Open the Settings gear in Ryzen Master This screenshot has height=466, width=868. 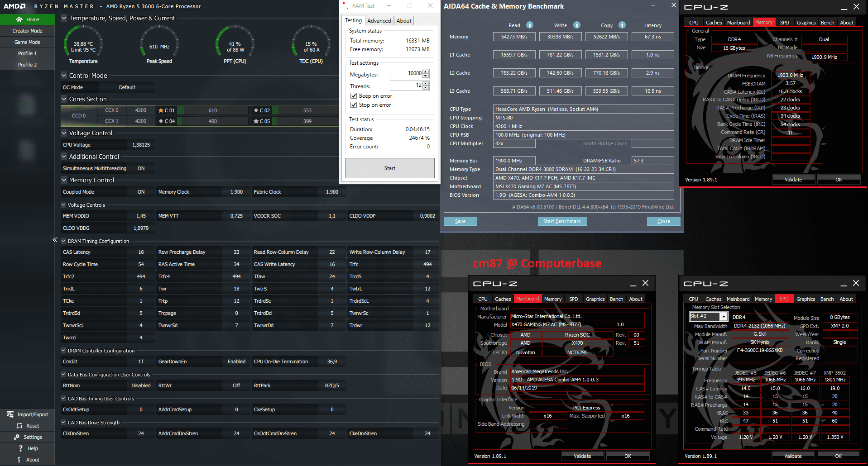click(17, 437)
